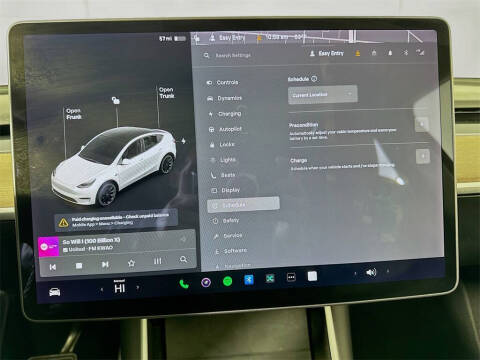Open Controls settings menu
Viewport: 480px width, 360px height.
(x=222, y=82)
